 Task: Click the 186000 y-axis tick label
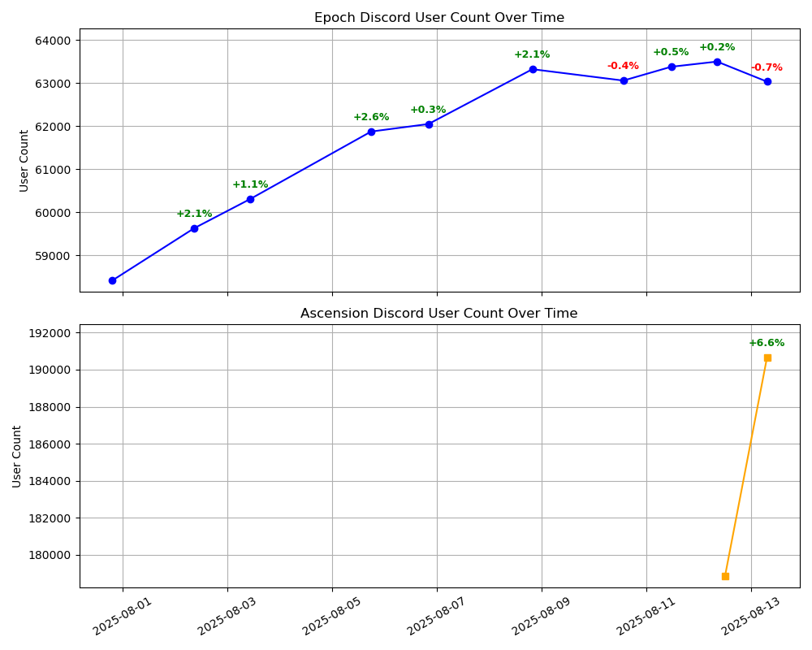(x=50, y=444)
